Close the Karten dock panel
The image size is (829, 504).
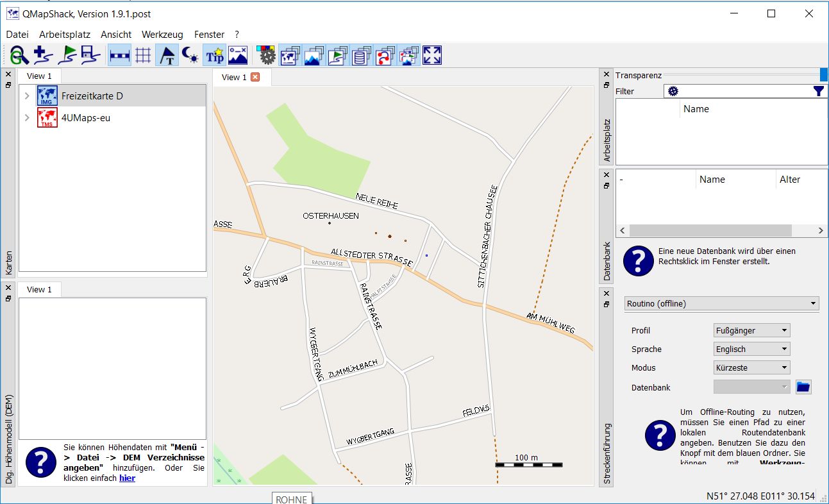8,74
